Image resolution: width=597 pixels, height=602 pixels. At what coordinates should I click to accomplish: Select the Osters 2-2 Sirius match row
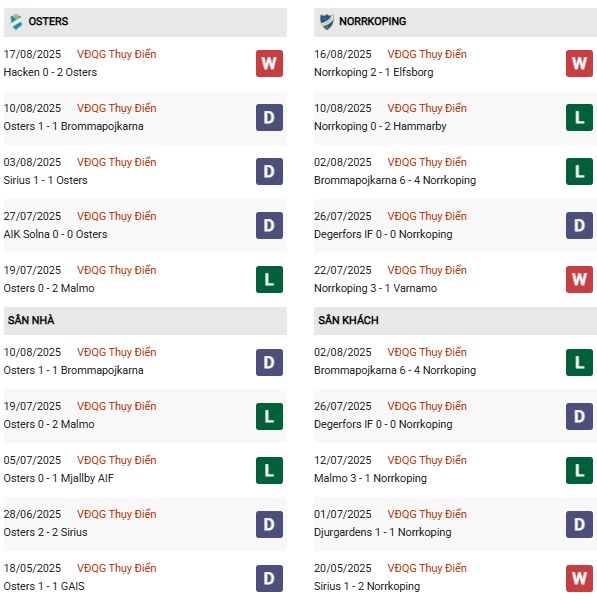tap(145, 524)
